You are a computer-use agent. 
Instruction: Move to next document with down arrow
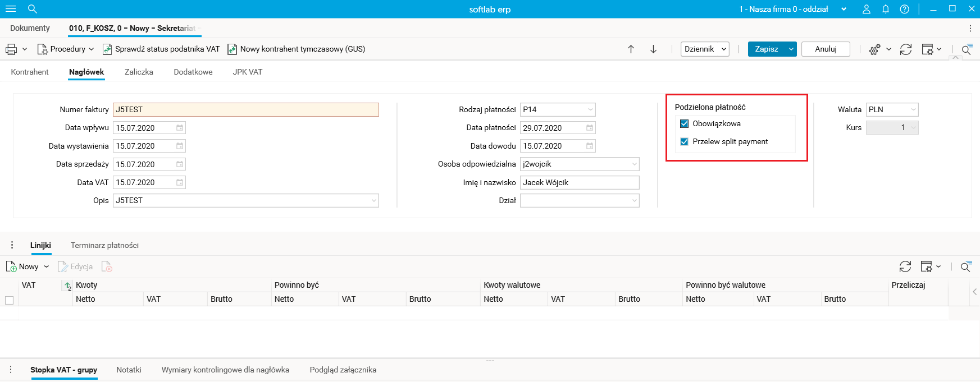(x=653, y=49)
